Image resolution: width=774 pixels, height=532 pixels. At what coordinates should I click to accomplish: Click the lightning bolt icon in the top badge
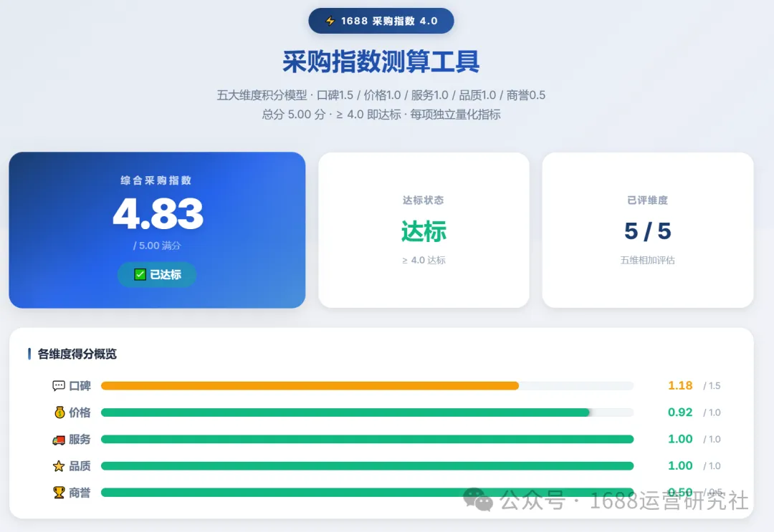[330, 21]
